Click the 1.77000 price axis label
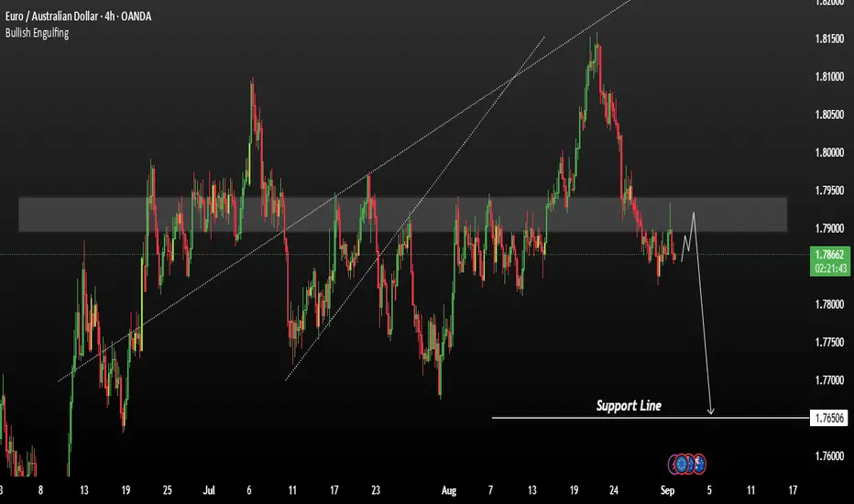The width and height of the screenshot is (854, 504). [829, 379]
